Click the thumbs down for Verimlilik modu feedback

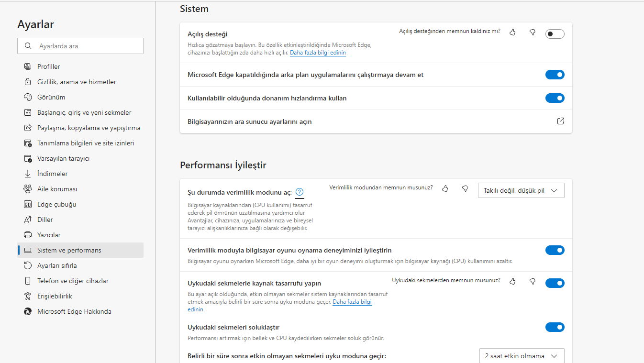click(x=465, y=188)
